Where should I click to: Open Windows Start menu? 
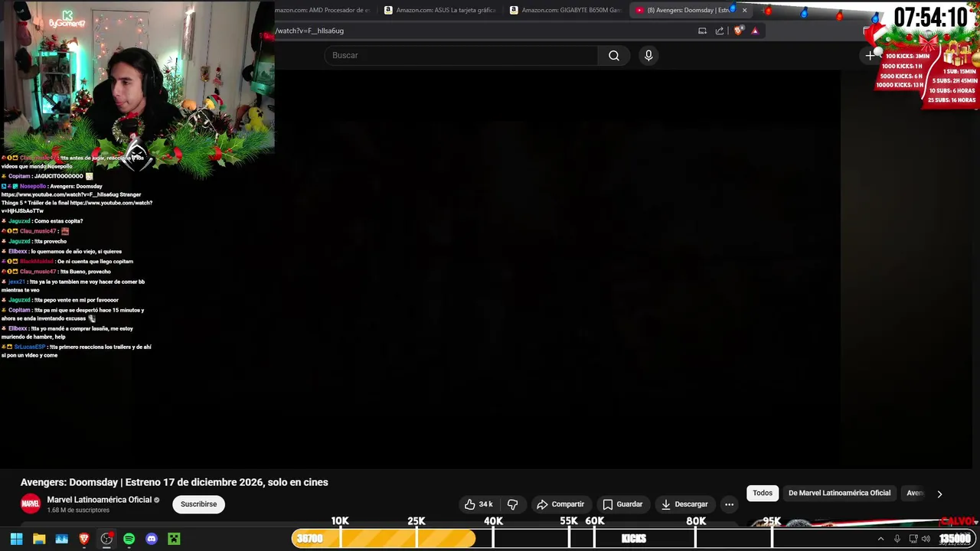click(16, 539)
